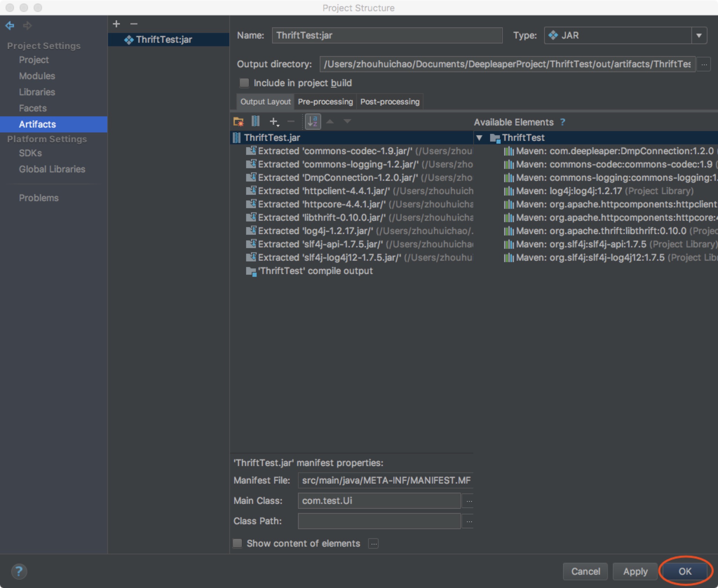Image resolution: width=718 pixels, height=588 pixels.
Task: Add a new artifact with plus icon
Action: pyautogui.click(x=116, y=24)
